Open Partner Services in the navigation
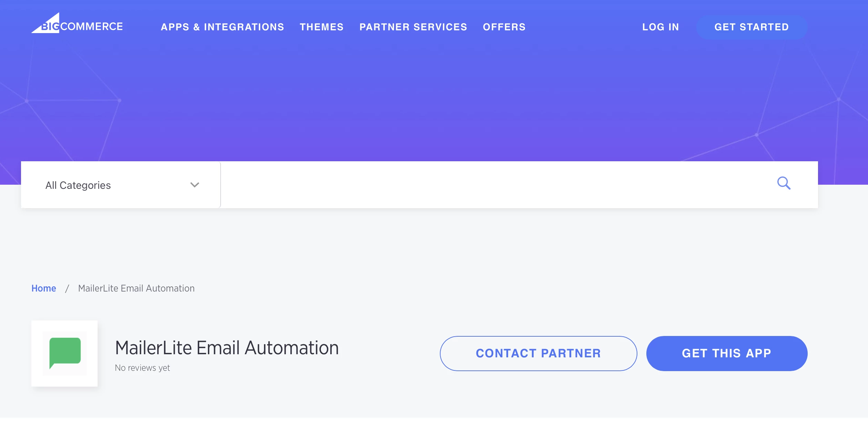The width and height of the screenshot is (868, 439). coord(413,27)
